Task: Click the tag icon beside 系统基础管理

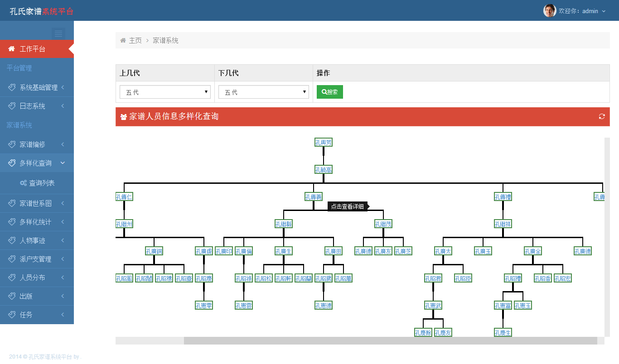Action: point(12,87)
